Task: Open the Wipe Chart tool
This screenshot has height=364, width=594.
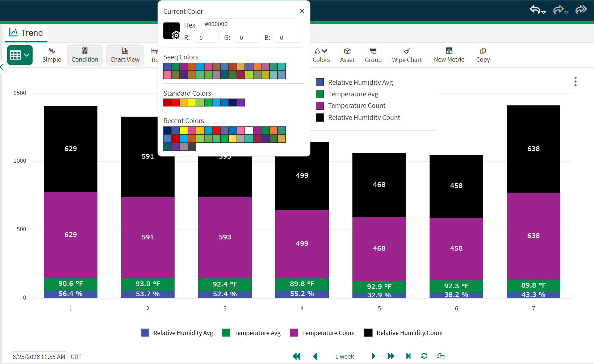Action: tap(407, 55)
